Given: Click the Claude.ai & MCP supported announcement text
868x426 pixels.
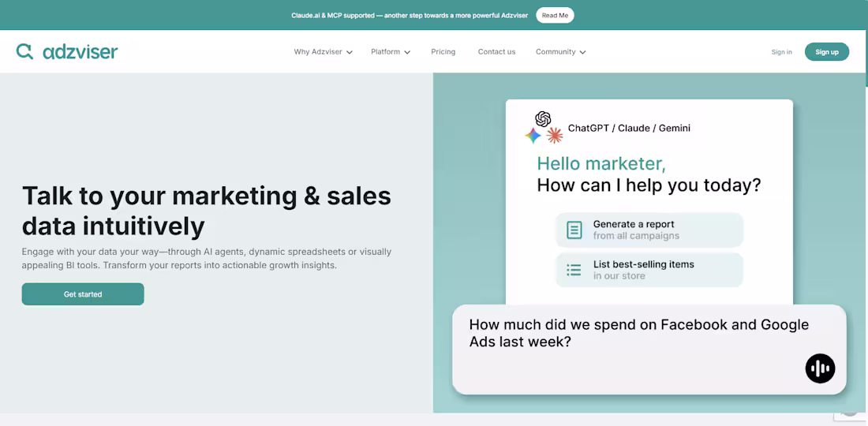Looking at the screenshot, I should [x=410, y=16].
